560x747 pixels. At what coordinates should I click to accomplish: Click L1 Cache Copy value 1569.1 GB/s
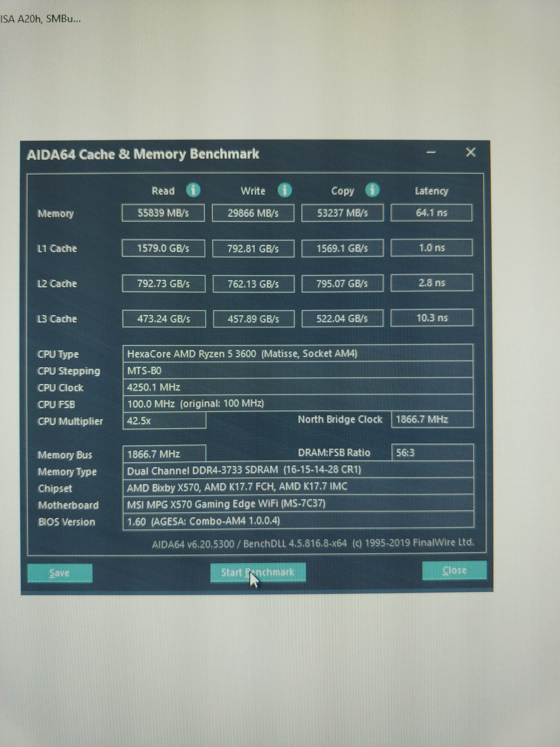[342, 248]
